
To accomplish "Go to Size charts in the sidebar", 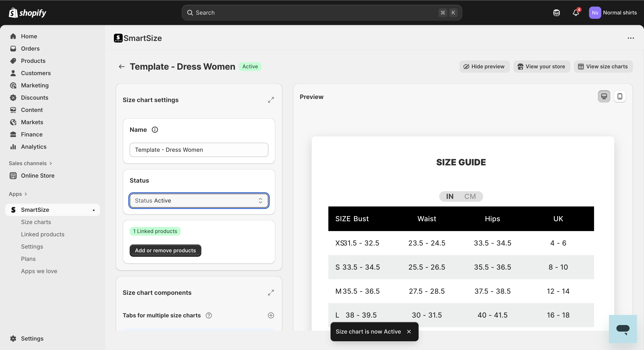I will [x=36, y=222].
